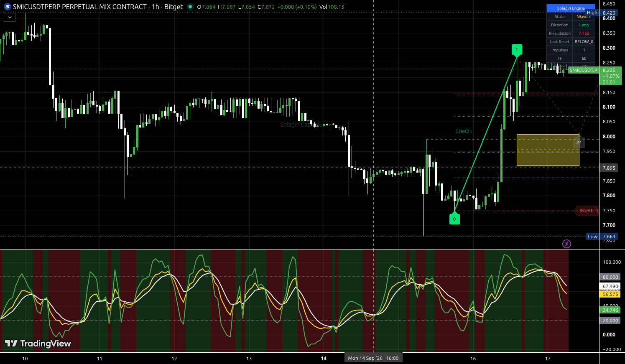Click the 8.000 price axis label
Screen dimensions: 625x364
coord(609,137)
